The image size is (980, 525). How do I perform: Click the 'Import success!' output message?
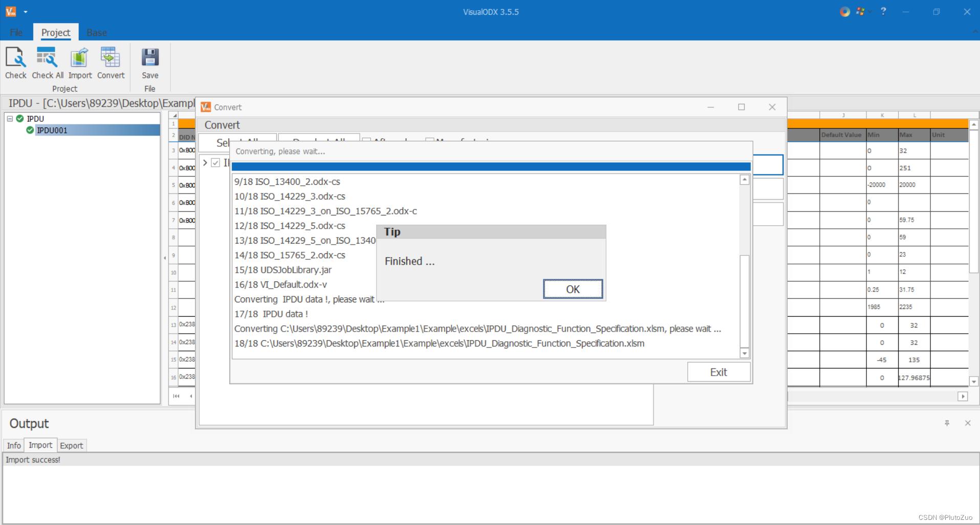33,460
